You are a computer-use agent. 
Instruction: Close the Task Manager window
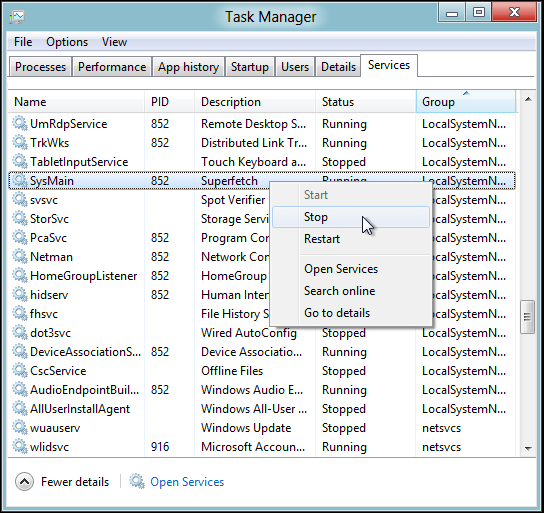514,12
